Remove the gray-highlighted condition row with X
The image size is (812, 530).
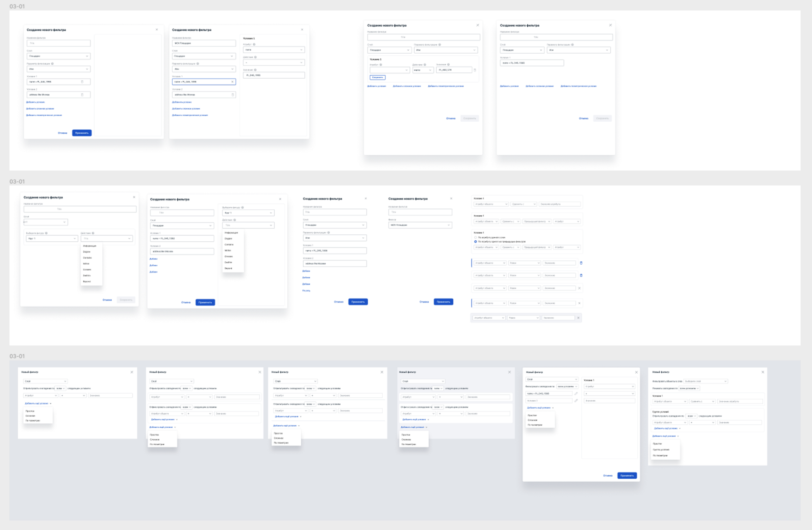(578, 318)
